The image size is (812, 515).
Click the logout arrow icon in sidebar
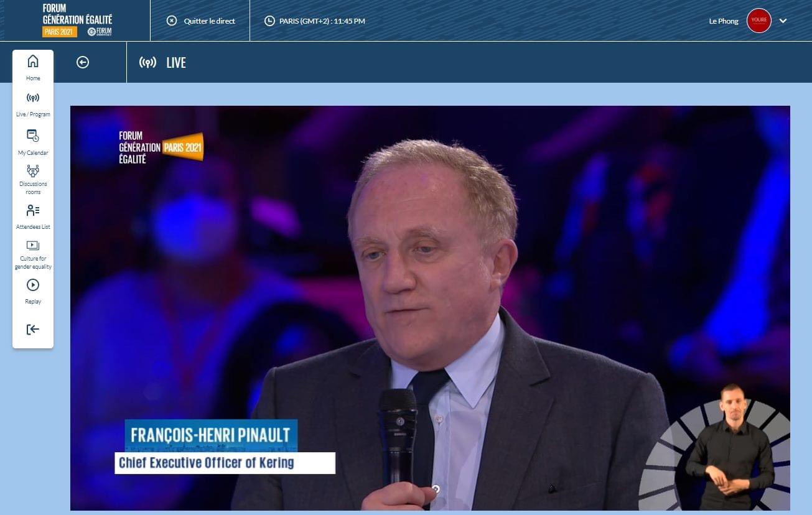(33, 330)
